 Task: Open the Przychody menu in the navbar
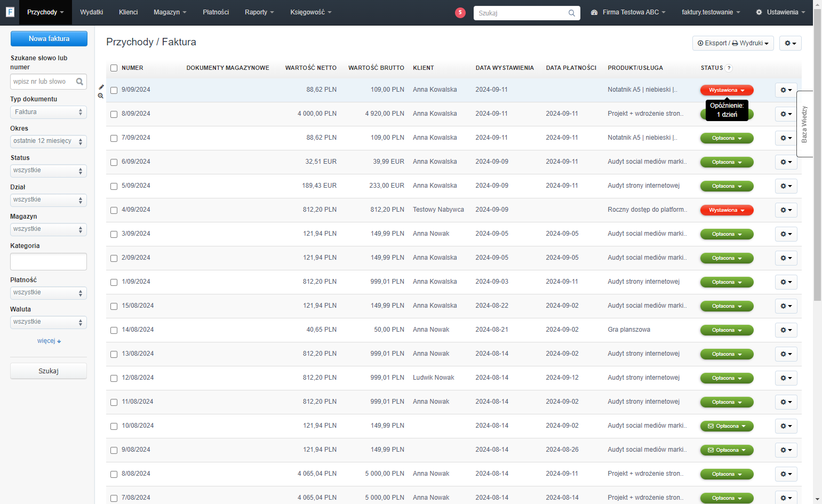click(45, 12)
